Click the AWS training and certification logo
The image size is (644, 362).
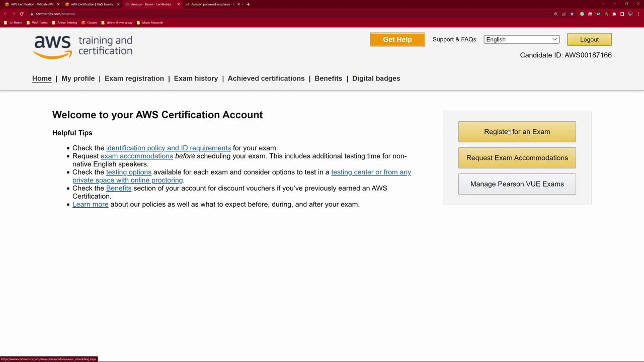83,46
